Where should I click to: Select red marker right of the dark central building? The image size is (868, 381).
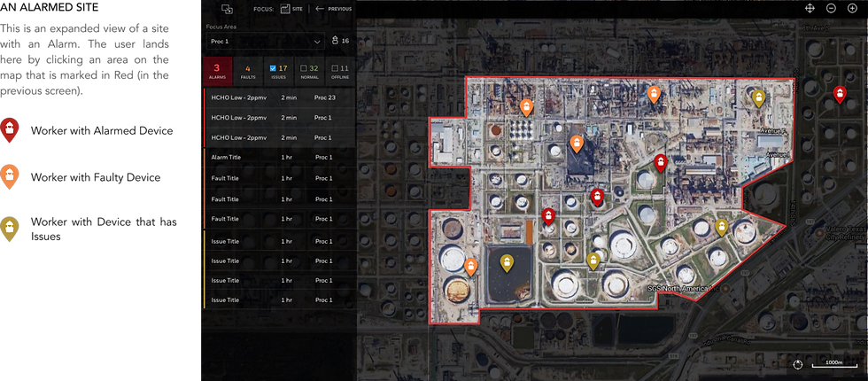tap(660, 163)
